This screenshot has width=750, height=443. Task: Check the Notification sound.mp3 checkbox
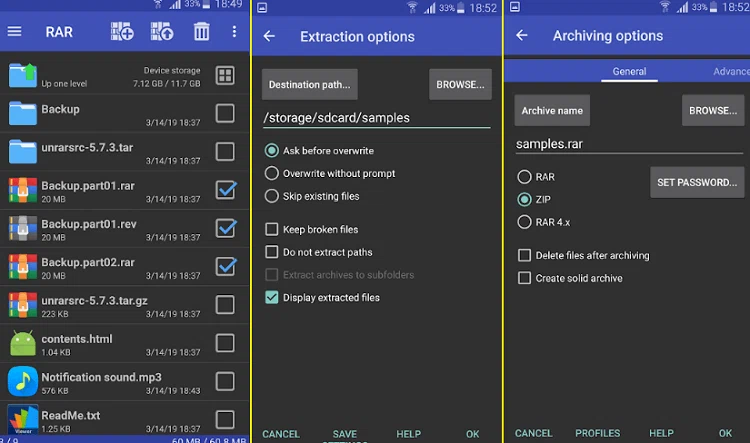pyautogui.click(x=225, y=381)
